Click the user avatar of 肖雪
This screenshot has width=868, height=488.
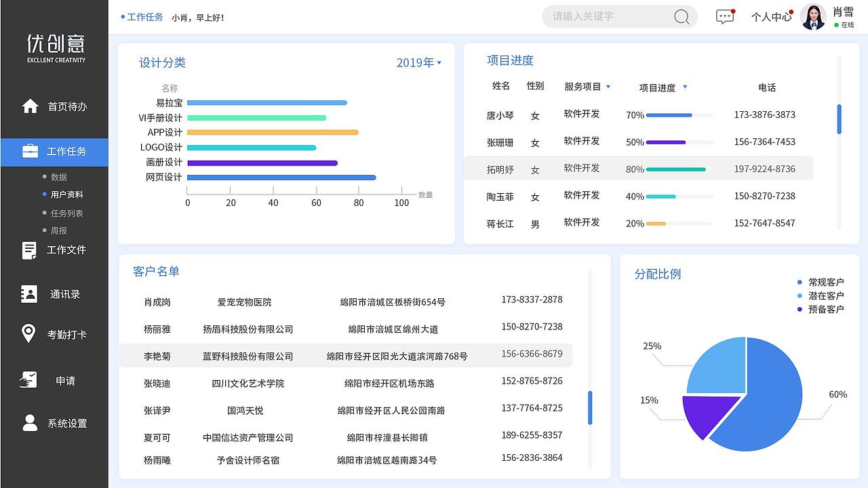click(x=813, y=17)
